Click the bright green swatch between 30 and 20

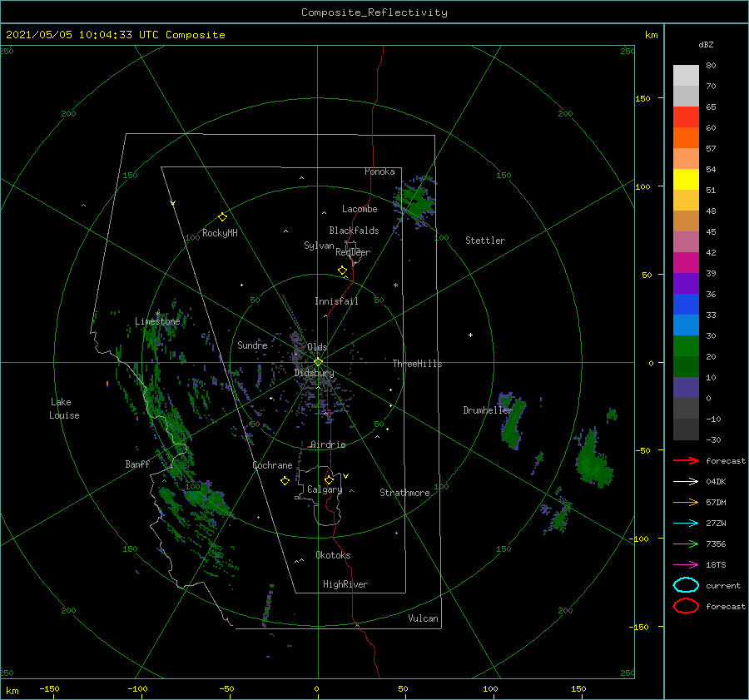point(686,346)
